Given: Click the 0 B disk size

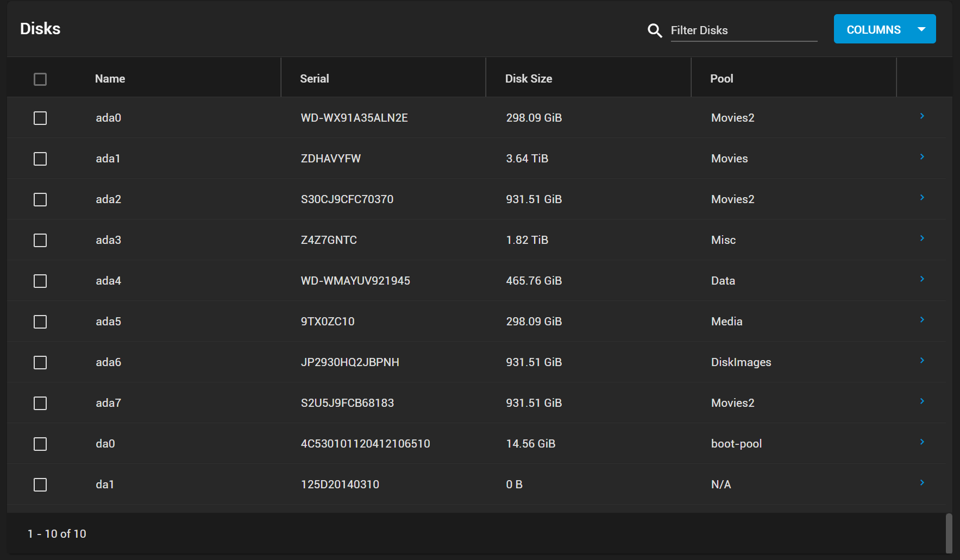Looking at the screenshot, I should [x=514, y=485].
